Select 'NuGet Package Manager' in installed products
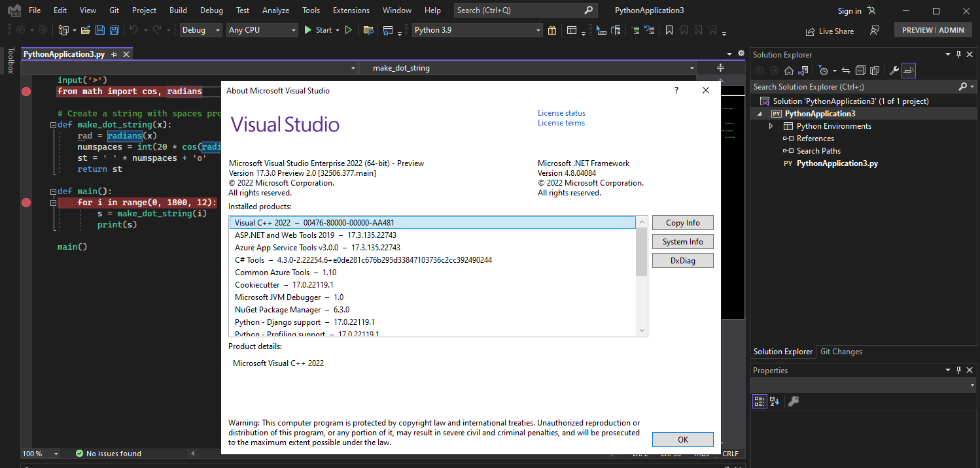The image size is (980, 468). (432, 310)
